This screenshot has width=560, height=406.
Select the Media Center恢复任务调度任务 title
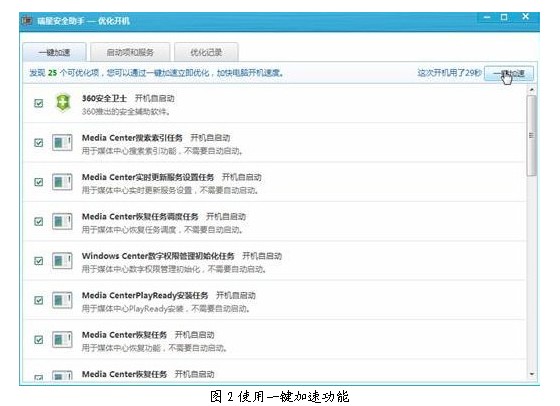(x=140, y=217)
